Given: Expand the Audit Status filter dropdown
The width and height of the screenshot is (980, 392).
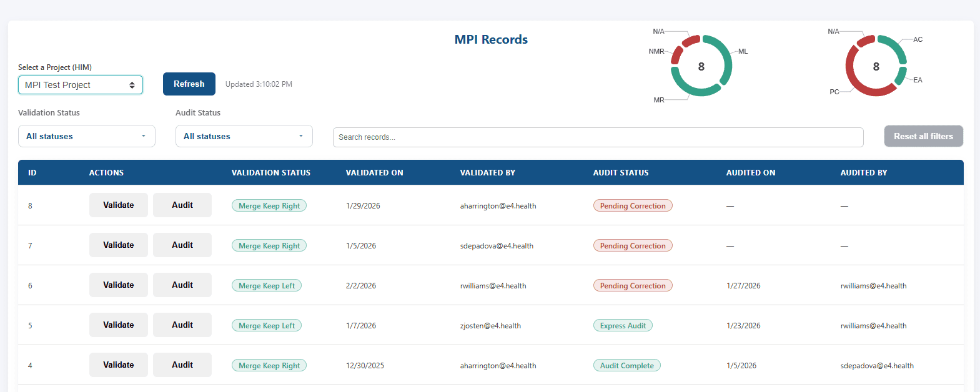Looking at the screenshot, I should click(x=244, y=136).
